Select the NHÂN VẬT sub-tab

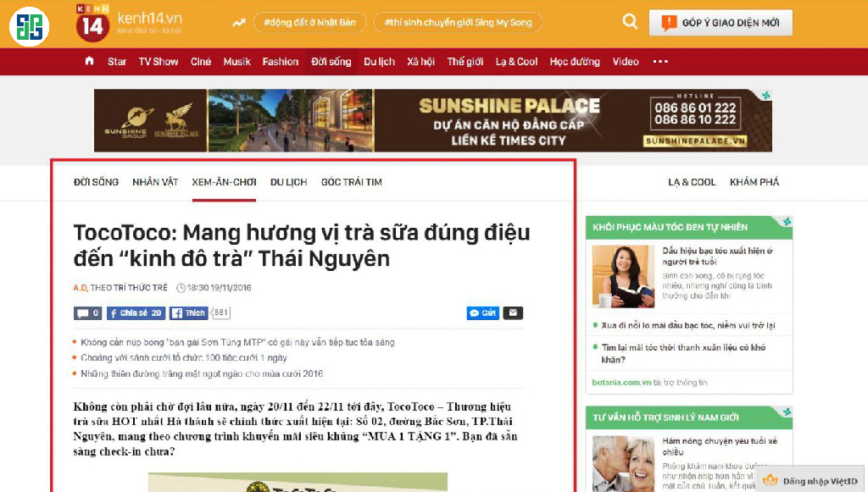pos(155,182)
